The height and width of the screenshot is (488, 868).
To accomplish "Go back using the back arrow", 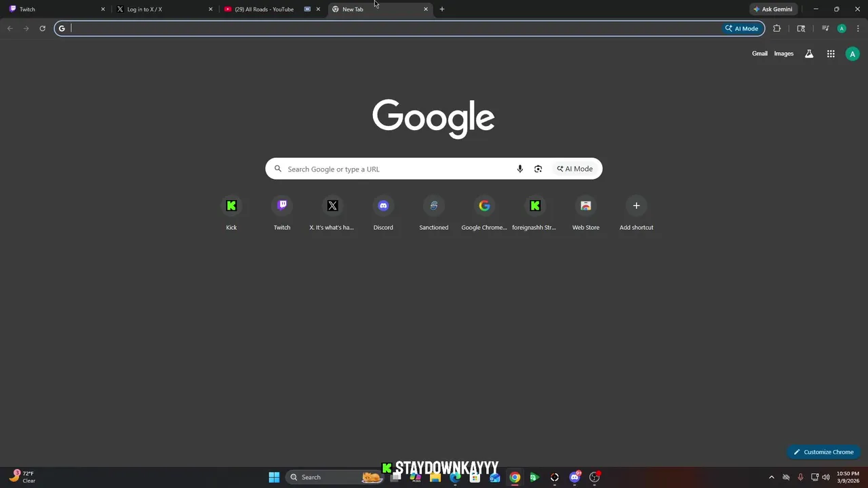I will point(10,28).
